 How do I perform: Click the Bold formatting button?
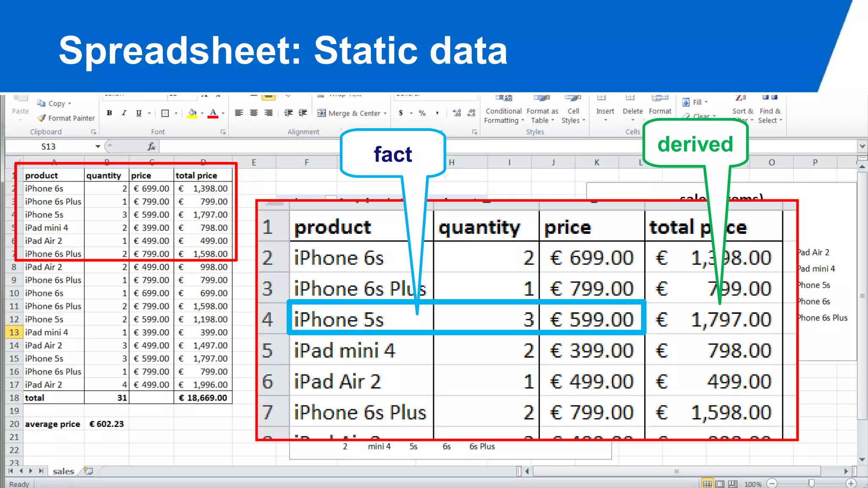[109, 113]
